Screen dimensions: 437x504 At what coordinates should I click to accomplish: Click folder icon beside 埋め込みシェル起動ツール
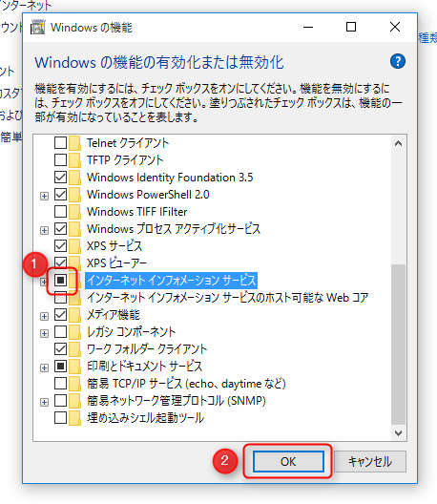tap(74, 418)
